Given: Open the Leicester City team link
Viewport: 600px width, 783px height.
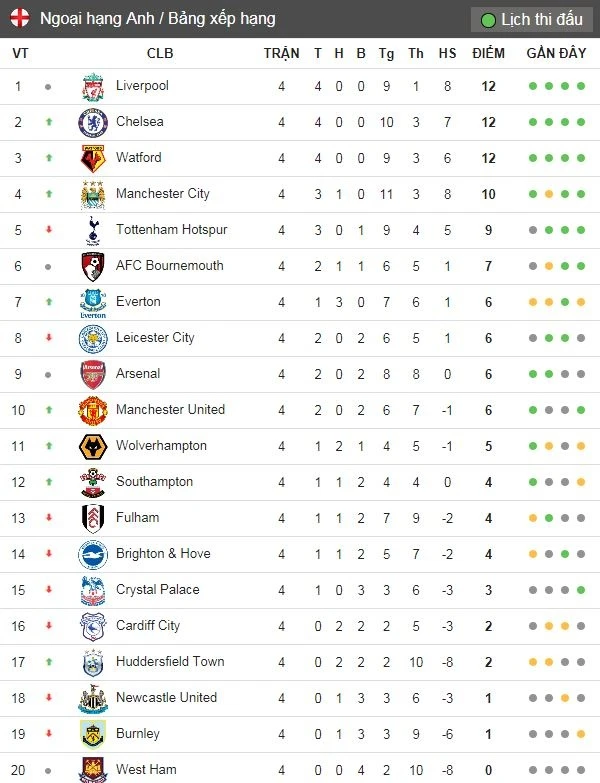Looking at the screenshot, I should 155,338.
